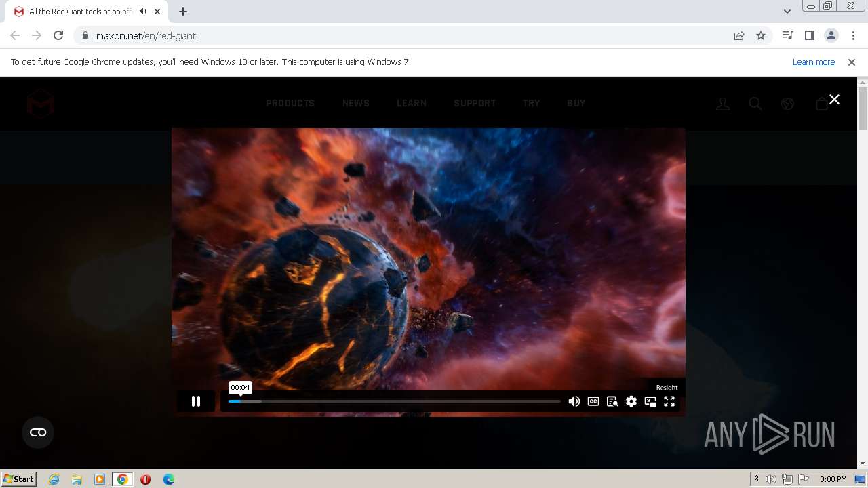The height and width of the screenshot is (488, 868).
Task: Click the scrollbar down arrow
Action: coord(863,464)
